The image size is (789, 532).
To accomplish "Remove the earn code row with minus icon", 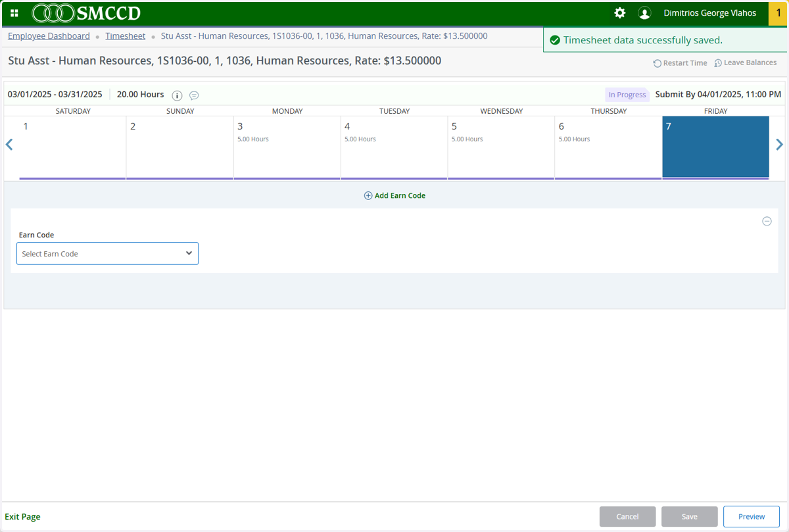I will pos(767,221).
